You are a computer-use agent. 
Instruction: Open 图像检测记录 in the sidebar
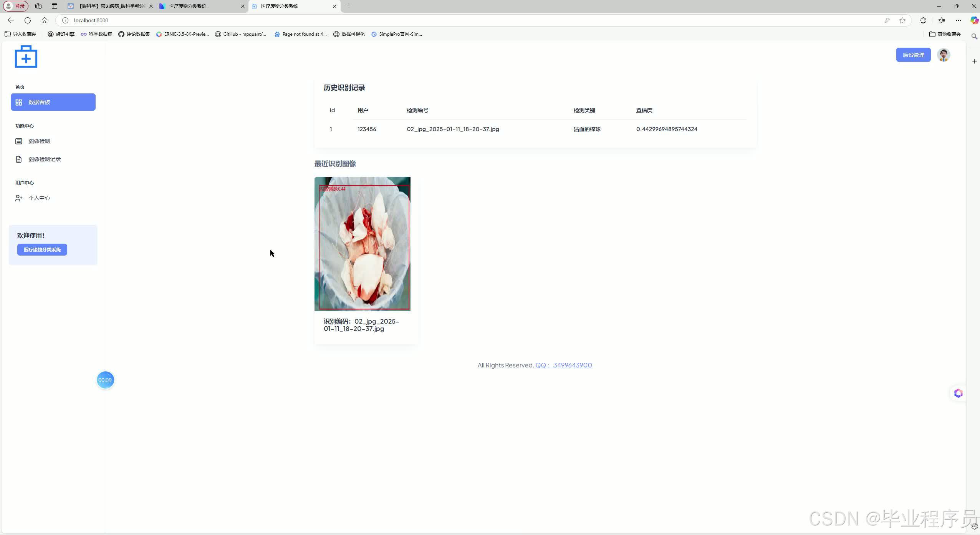pyautogui.click(x=45, y=159)
